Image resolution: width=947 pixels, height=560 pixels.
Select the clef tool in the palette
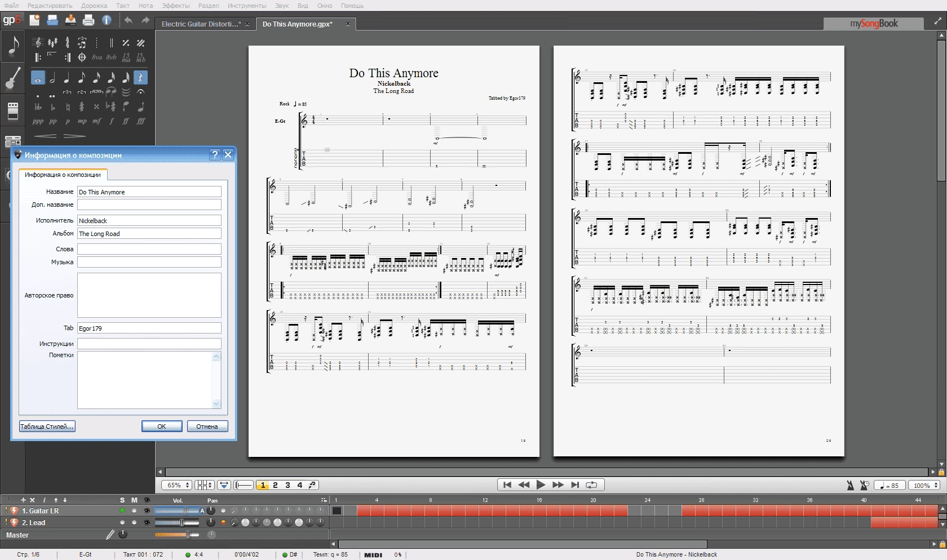(x=38, y=42)
